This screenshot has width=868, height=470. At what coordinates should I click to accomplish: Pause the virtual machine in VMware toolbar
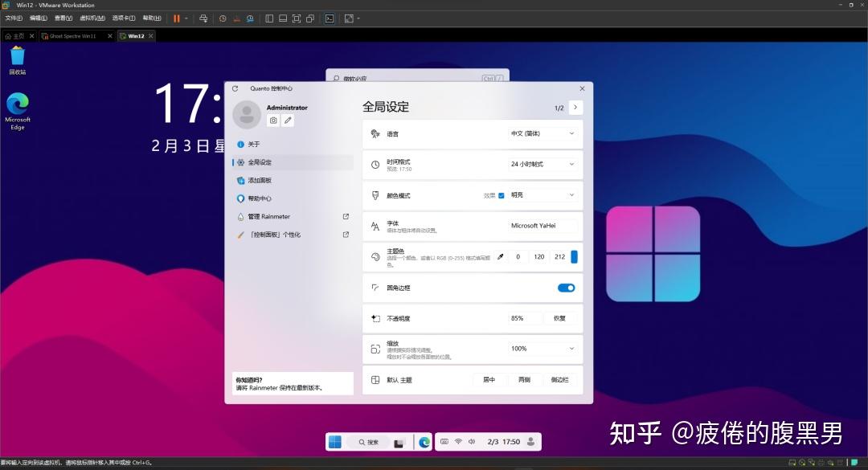point(175,18)
